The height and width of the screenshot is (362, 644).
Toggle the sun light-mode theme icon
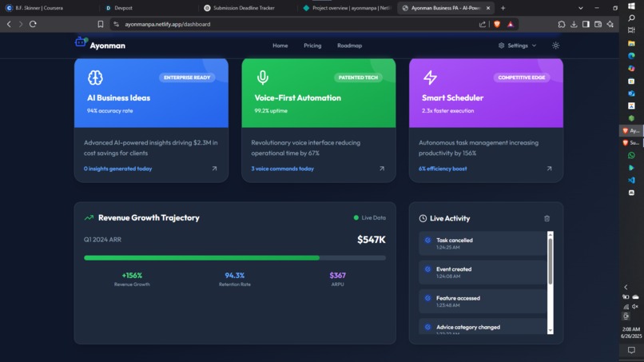(555, 46)
